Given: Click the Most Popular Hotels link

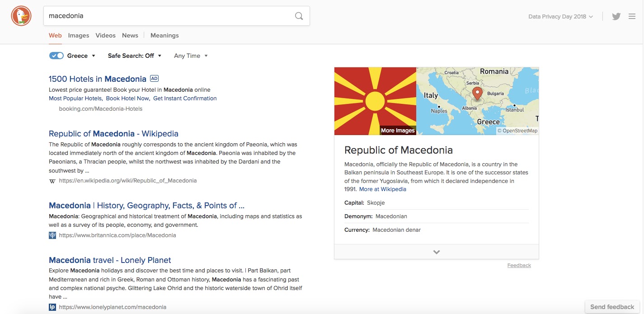Looking at the screenshot, I should coord(75,98).
